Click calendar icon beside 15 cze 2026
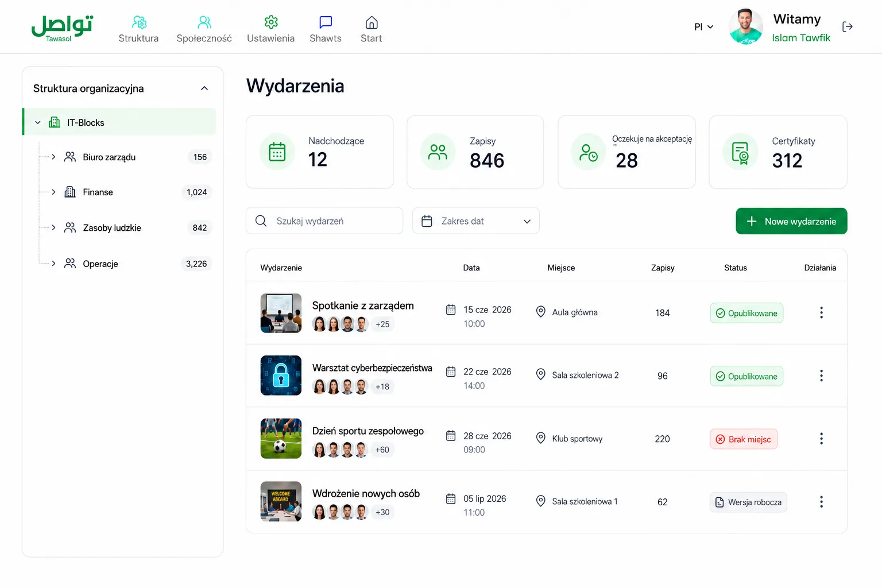 coord(451,310)
